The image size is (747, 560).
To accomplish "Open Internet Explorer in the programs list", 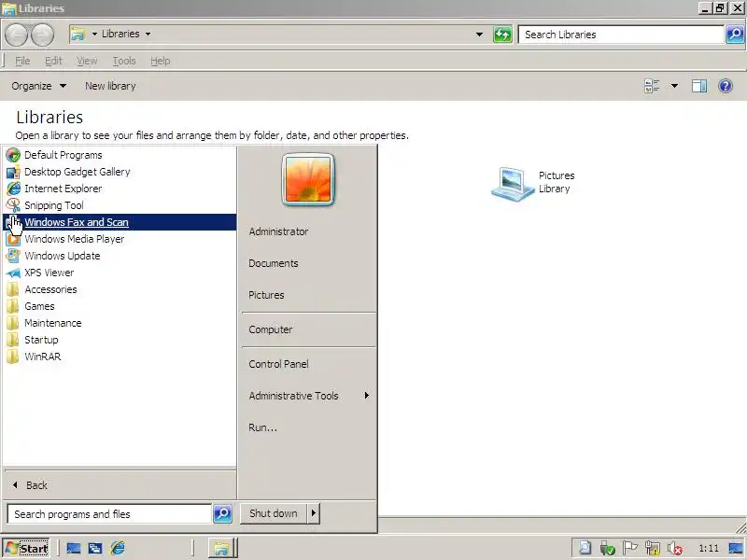I will [x=120, y=189].
